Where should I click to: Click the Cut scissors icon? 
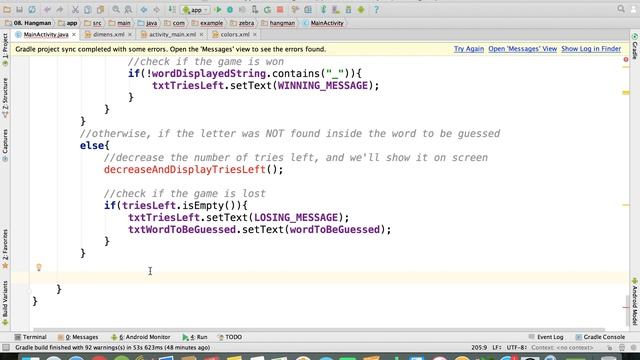coord(76,9)
